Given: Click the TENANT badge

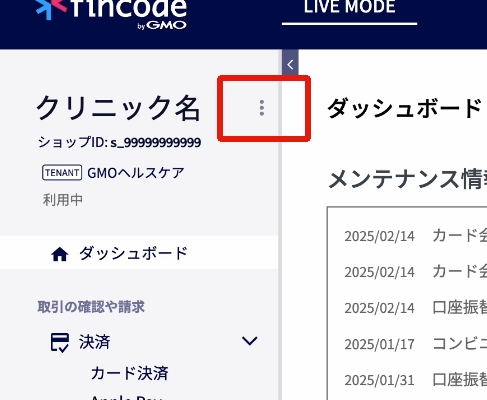Looking at the screenshot, I should (x=62, y=173).
